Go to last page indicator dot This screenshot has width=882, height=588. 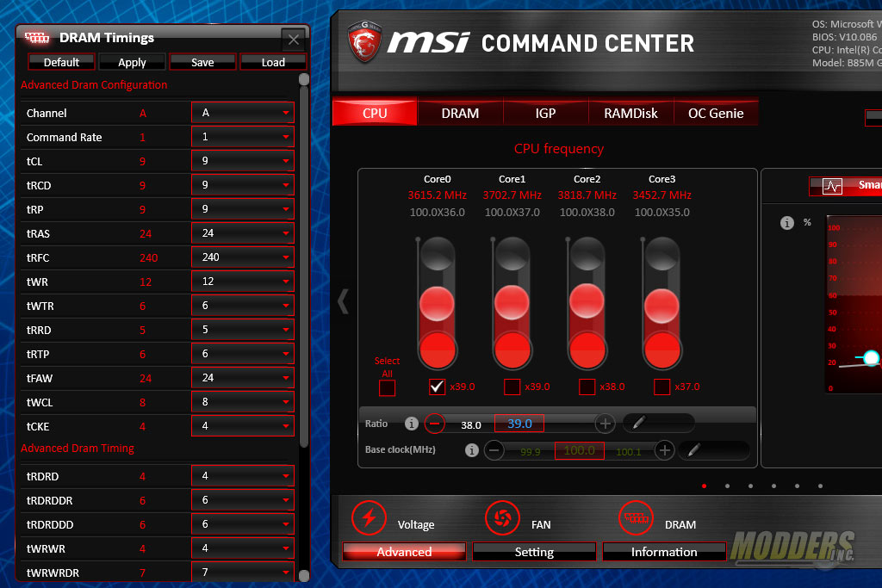pos(820,486)
